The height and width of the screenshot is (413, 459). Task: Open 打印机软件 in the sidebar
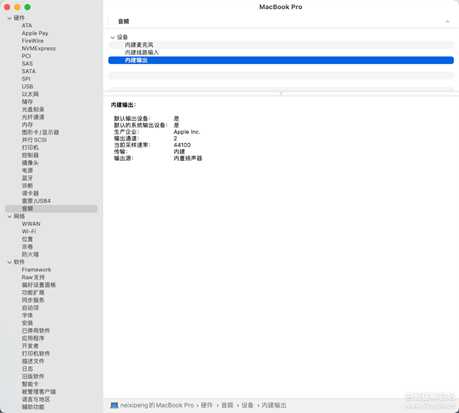pos(36,354)
